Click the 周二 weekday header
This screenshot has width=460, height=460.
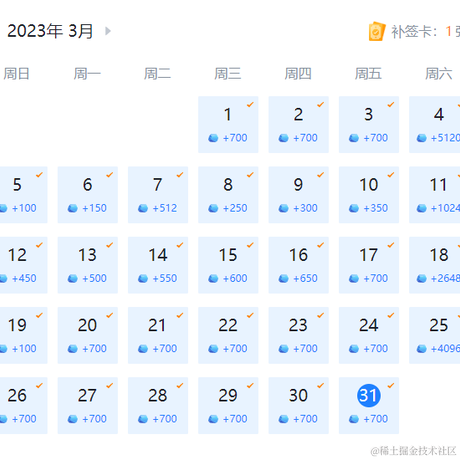(157, 74)
